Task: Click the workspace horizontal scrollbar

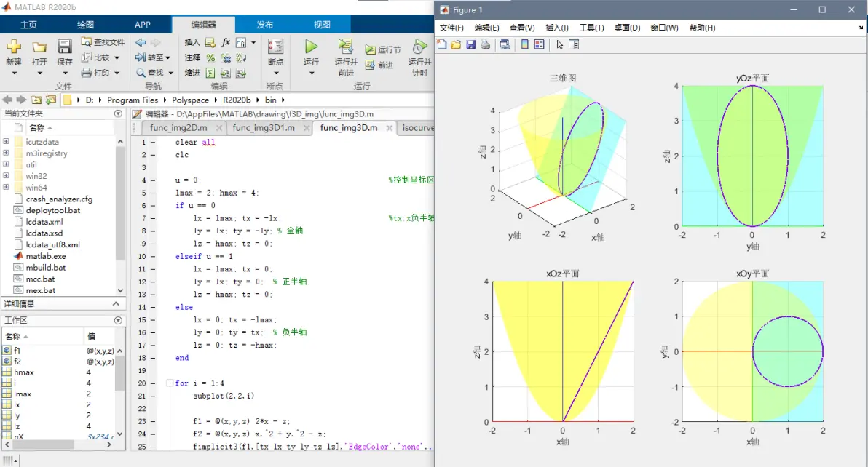Action: point(44,444)
